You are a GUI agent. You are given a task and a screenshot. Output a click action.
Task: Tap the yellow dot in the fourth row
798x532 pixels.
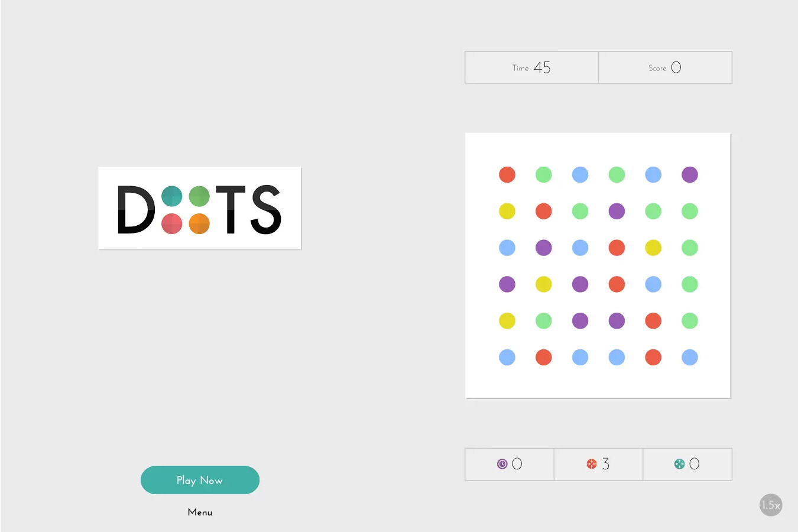coord(544,284)
